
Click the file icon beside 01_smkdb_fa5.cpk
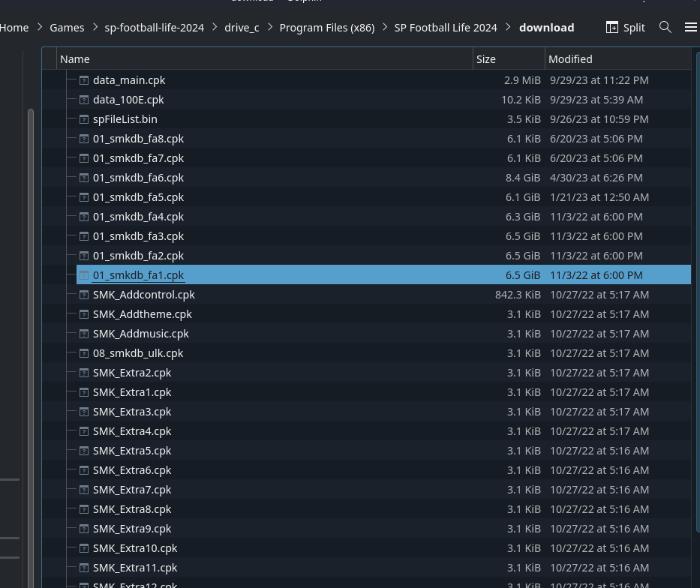click(83, 197)
